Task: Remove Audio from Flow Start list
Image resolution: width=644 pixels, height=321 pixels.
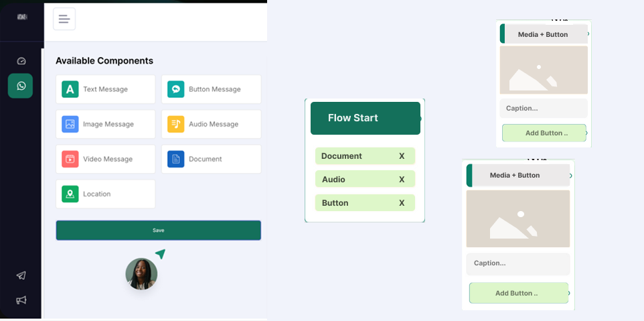Action: coord(402,180)
